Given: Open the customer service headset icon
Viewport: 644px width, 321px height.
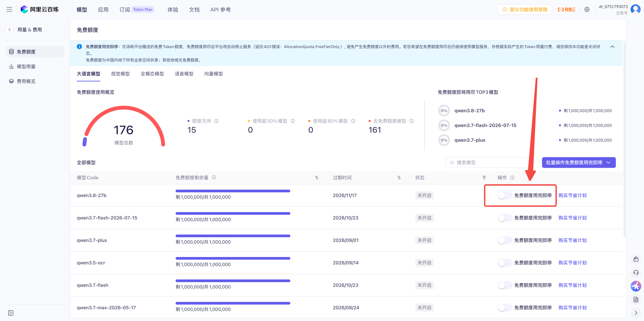Looking at the screenshot, I should click(636, 273).
